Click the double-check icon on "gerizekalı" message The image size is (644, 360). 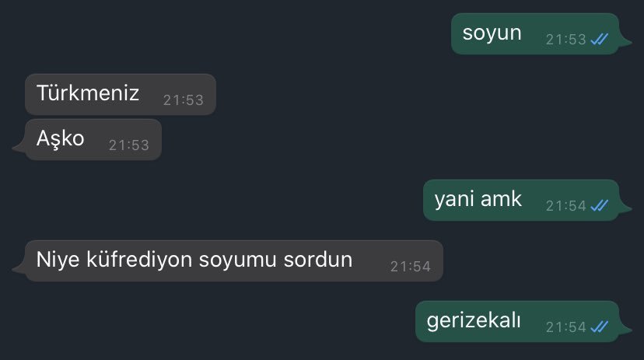point(599,327)
